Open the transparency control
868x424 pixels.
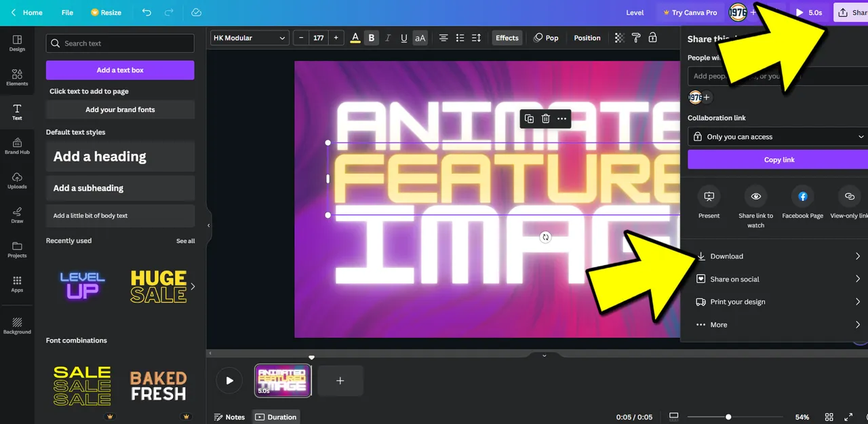(619, 38)
